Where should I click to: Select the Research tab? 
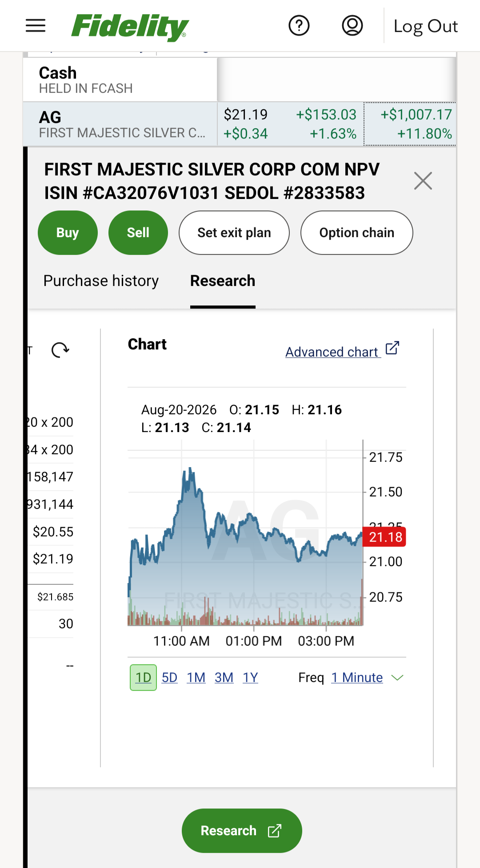(223, 281)
